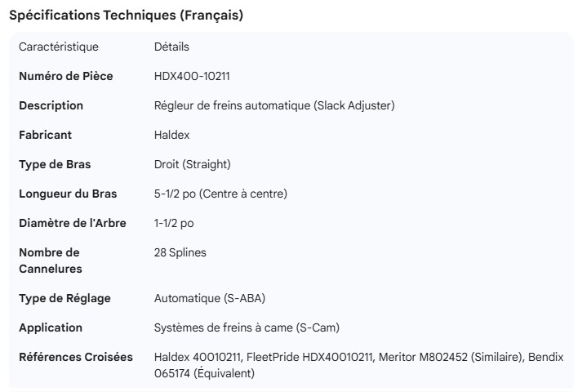Click the manufacturer value 'Haldex'
578x392 pixels.
pyautogui.click(x=171, y=135)
